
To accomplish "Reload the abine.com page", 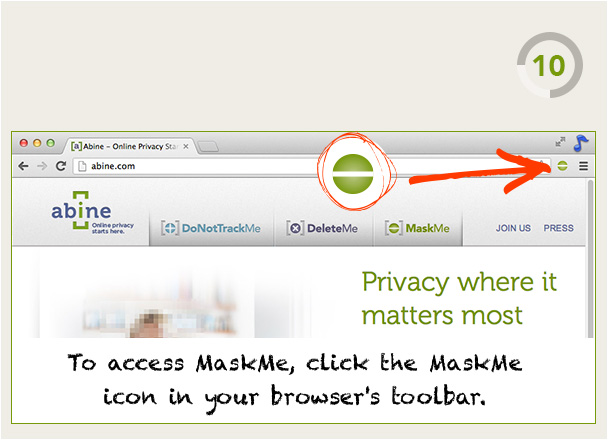I will 60,166.
